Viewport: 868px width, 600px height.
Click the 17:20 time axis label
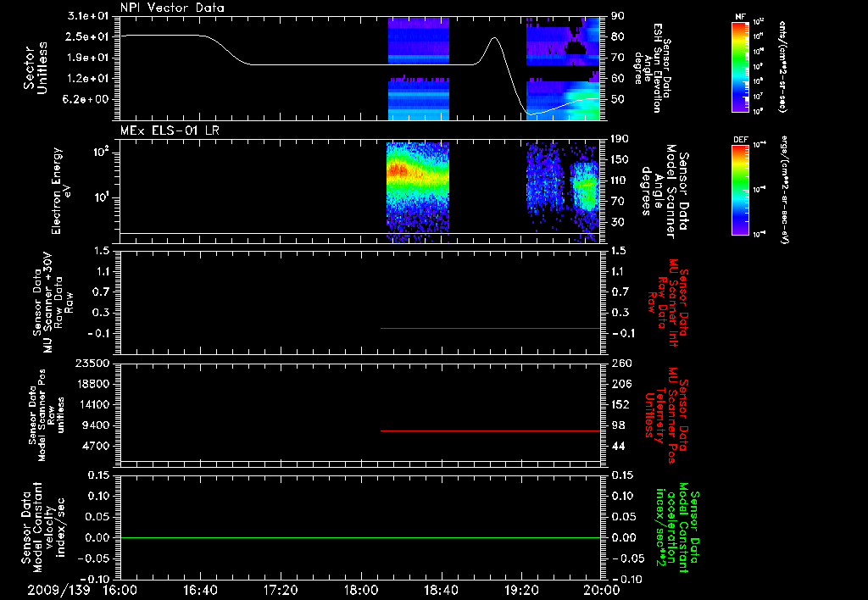point(281,590)
